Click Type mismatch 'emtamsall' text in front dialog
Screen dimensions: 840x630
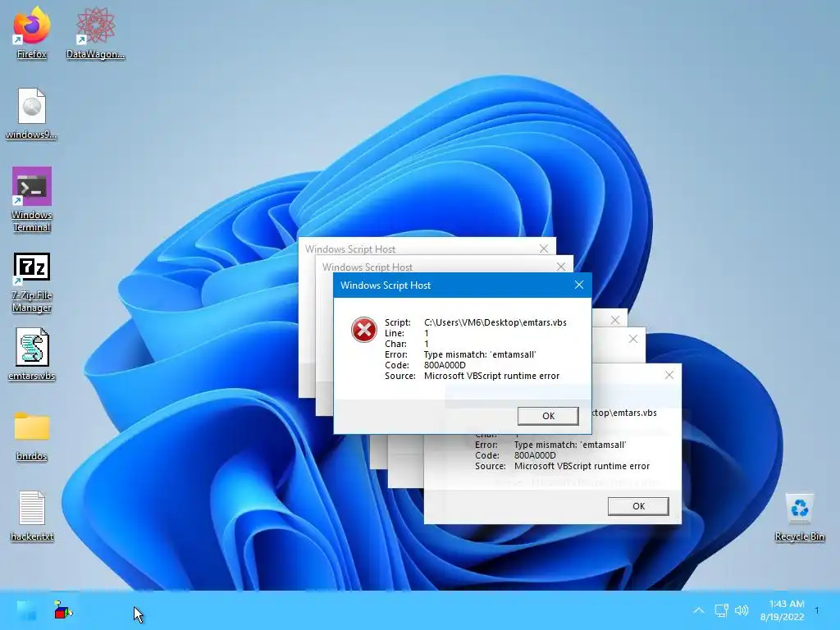(479, 354)
